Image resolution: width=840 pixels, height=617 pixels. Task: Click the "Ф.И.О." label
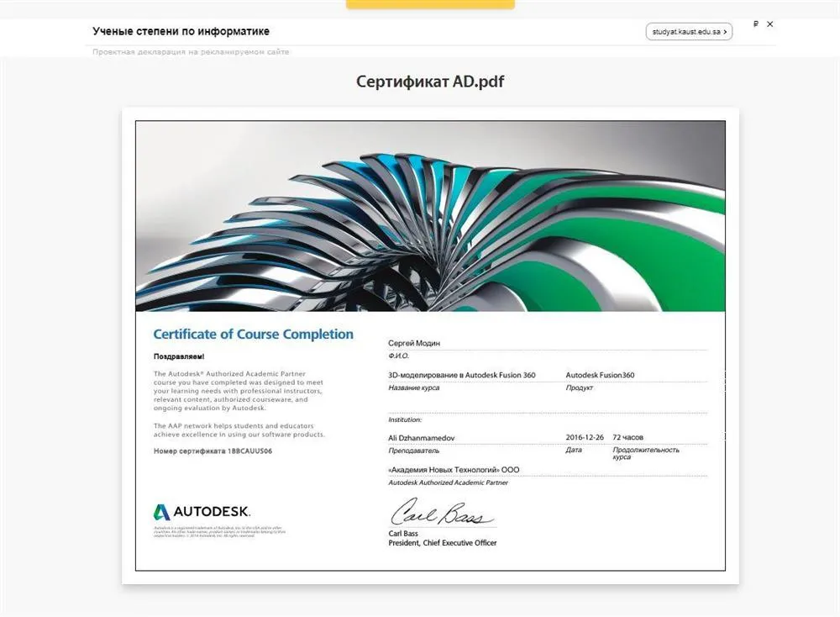(398, 356)
